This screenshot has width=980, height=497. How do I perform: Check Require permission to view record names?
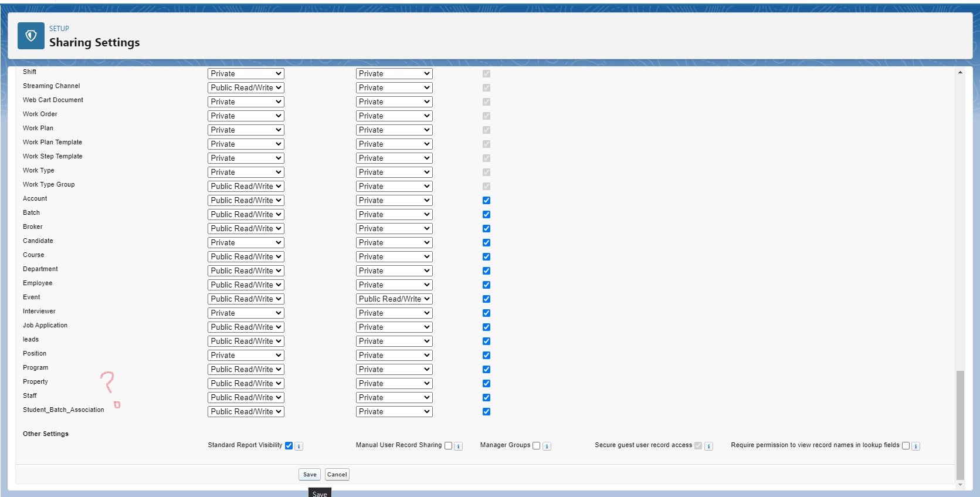[x=906, y=445]
